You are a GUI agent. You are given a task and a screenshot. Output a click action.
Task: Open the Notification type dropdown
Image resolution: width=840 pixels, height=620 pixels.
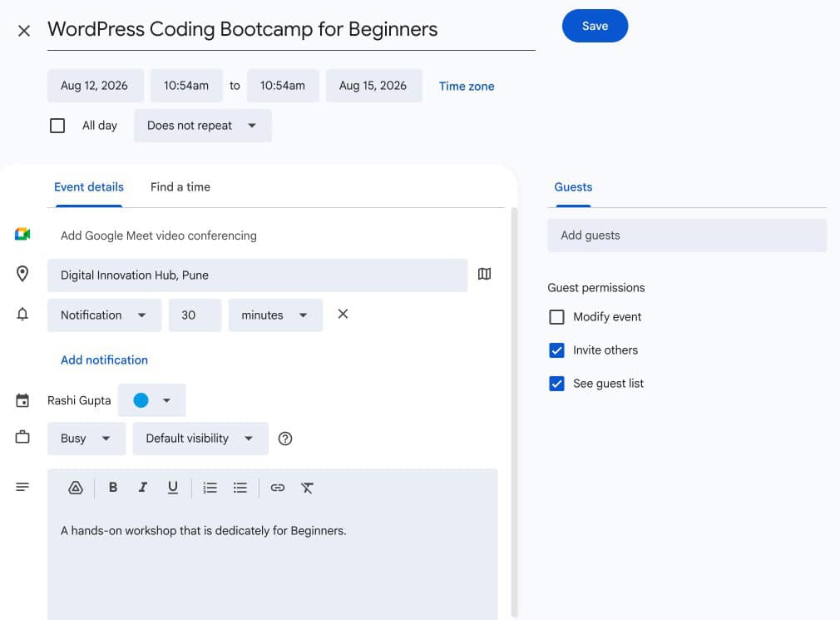click(104, 315)
